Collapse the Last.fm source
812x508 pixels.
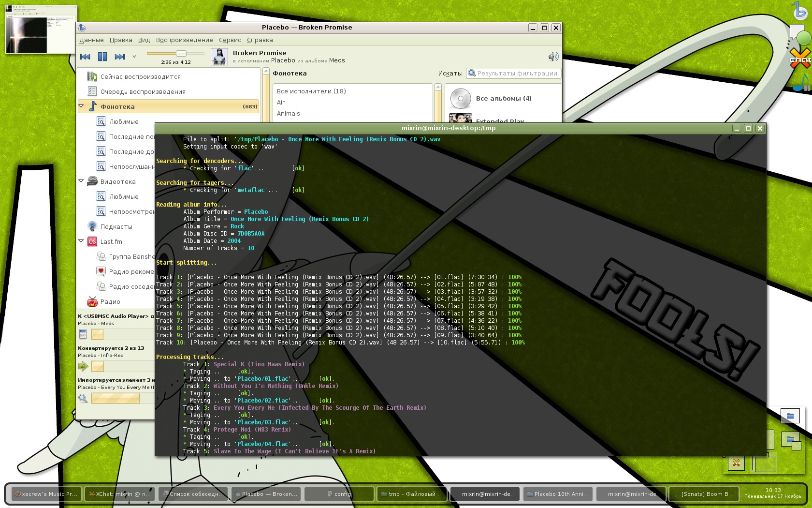[x=81, y=241]
